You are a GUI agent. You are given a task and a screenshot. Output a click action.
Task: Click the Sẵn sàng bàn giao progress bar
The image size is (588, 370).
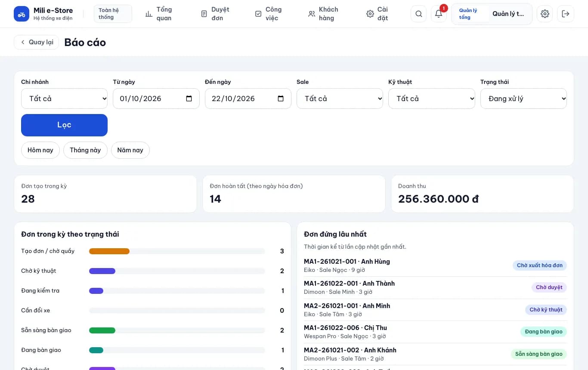(x=177, y=330)
